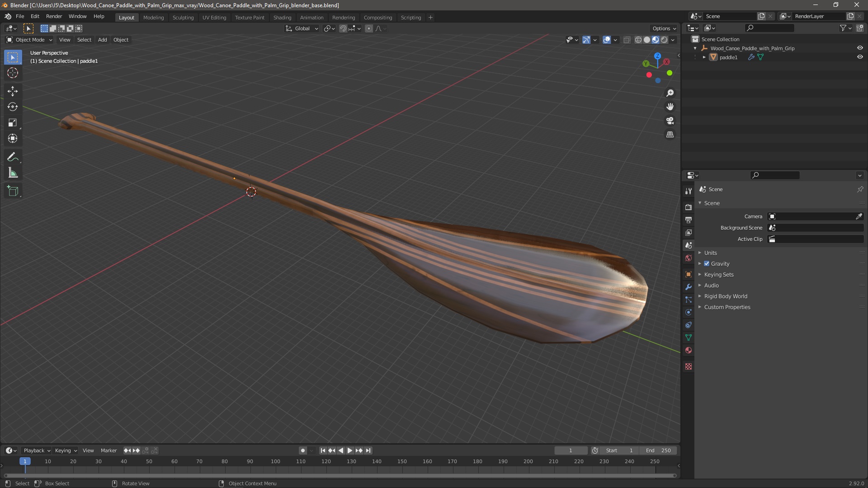Select the Annotate tool
The image size is (868, 488).
click(x=13, y=157)
